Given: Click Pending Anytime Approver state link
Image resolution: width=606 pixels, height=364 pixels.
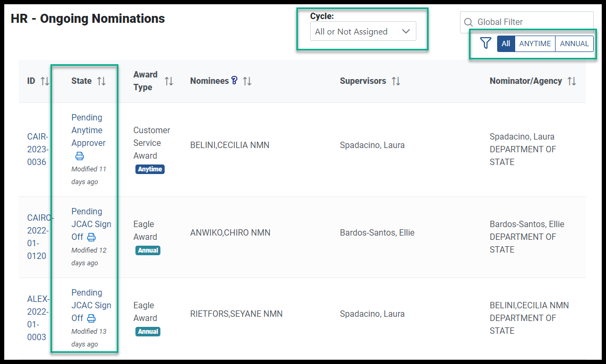Looking at the screenshot, I should point(89,130).
